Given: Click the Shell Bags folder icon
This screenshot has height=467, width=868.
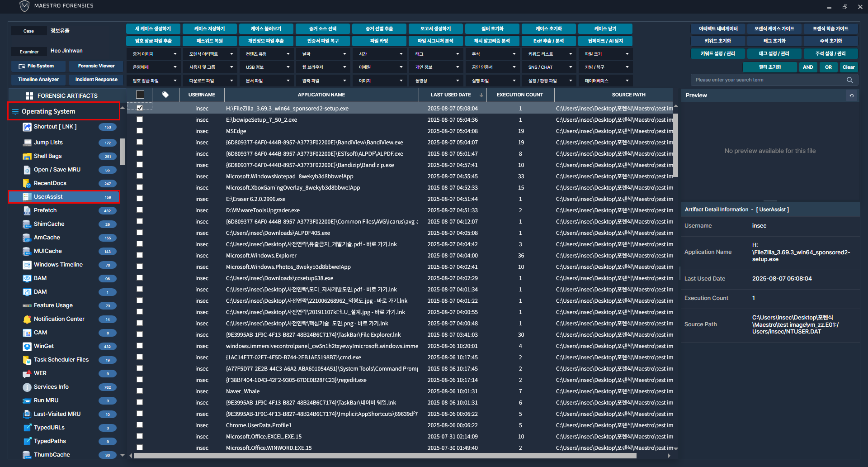Looking at the screenshot, I should [x=27, y=156].
